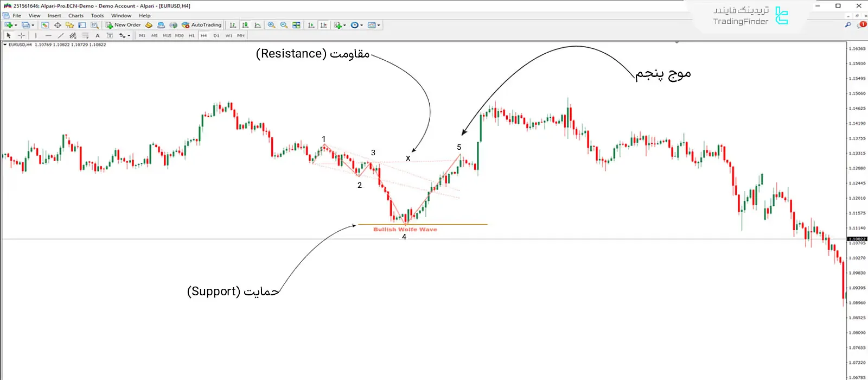Screen dimensions: 868x380
Task: Click the Zoom Out magnifier icon
Action: click(x=284, y=25)
